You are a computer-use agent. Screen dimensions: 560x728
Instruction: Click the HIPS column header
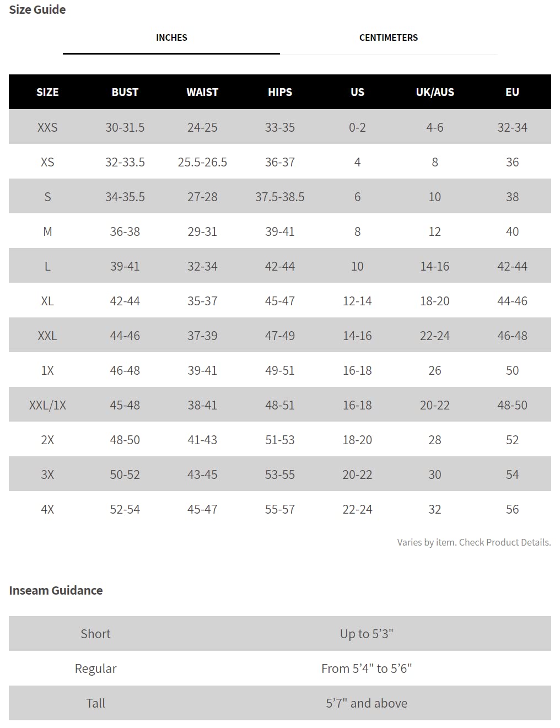280,92
